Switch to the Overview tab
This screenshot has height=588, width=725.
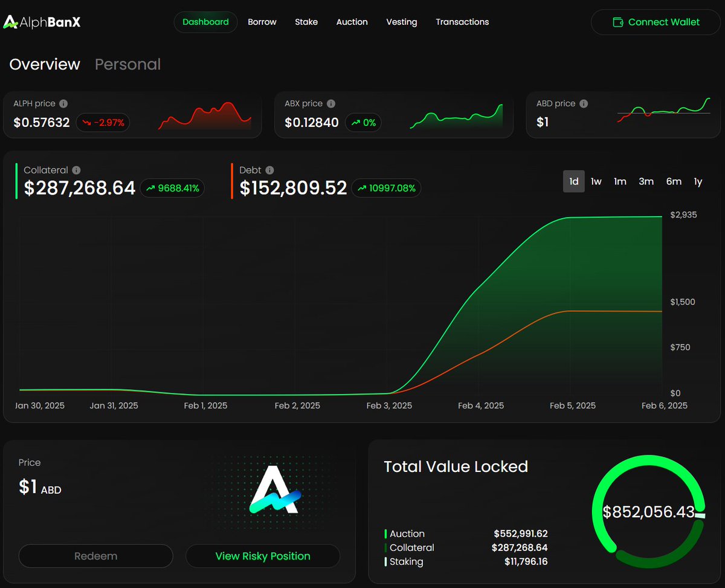coord(45,64)
